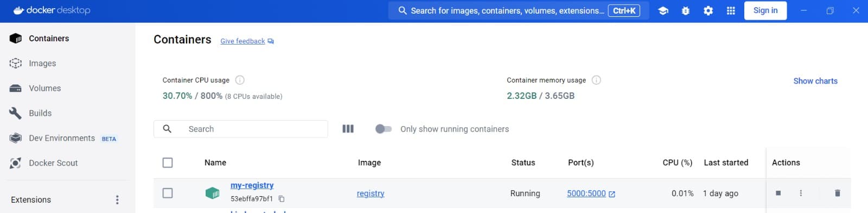Click the Port(s) column header
The width and height of the screenshot is (868, 213).
tap(581, 162)
